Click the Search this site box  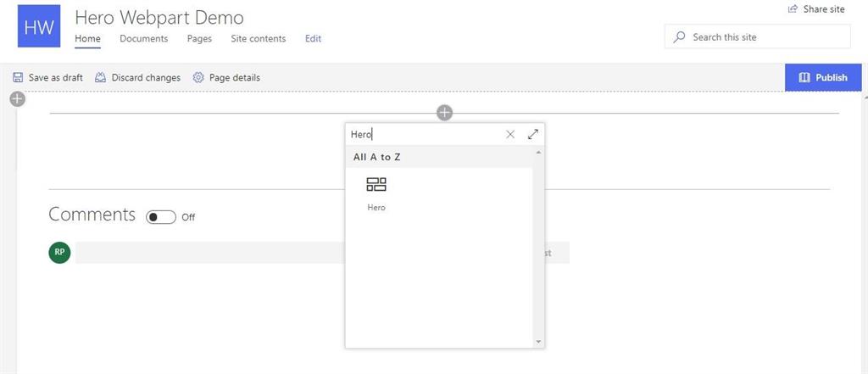757,37
